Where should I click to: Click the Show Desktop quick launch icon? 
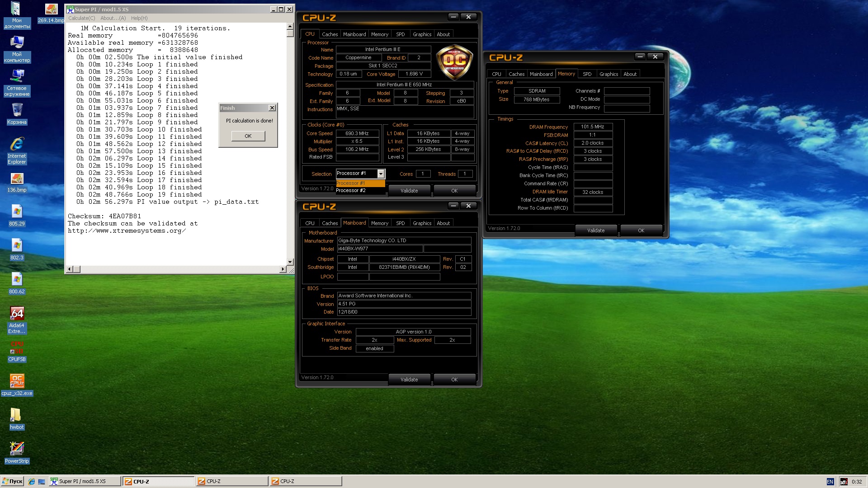42,482
